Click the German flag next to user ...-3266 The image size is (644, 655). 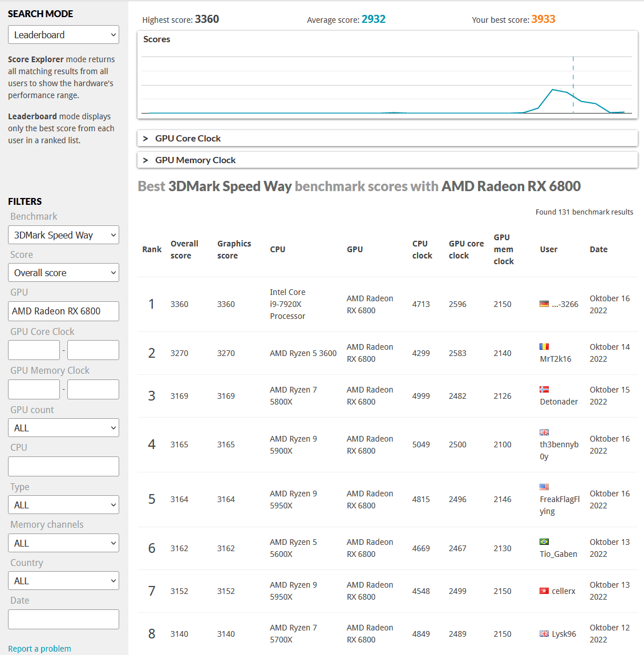click(x=544, y=304)
